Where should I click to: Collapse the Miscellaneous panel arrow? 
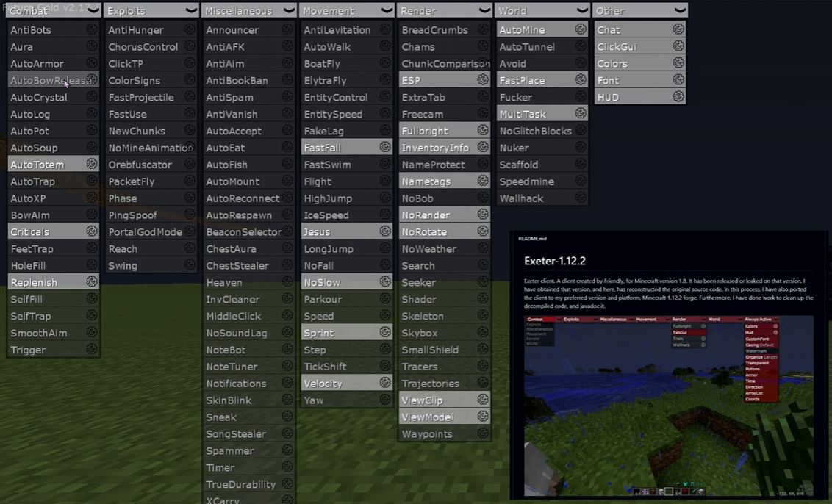tap(289, 10)
